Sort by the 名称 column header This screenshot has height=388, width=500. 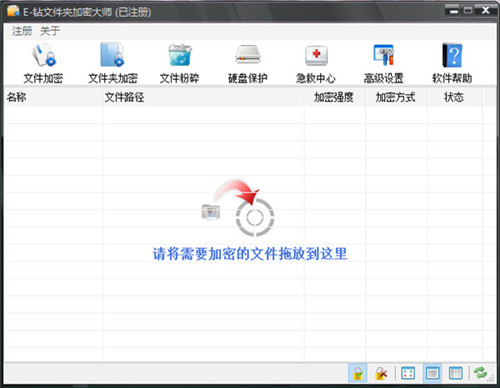click(54, 97)
